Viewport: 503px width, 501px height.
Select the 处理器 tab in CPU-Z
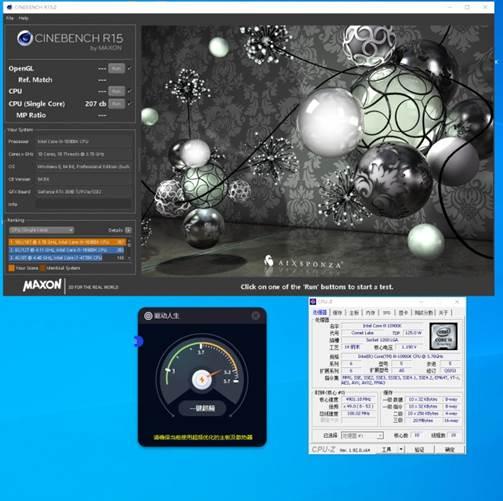(x=320, y=312)
